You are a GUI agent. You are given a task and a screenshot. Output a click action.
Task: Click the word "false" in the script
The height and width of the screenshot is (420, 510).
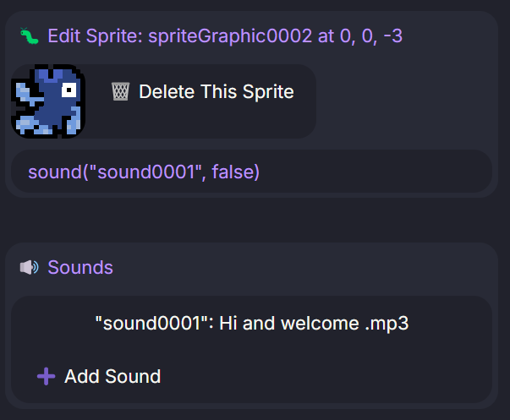pyautogui.click(x=232, y=172)
